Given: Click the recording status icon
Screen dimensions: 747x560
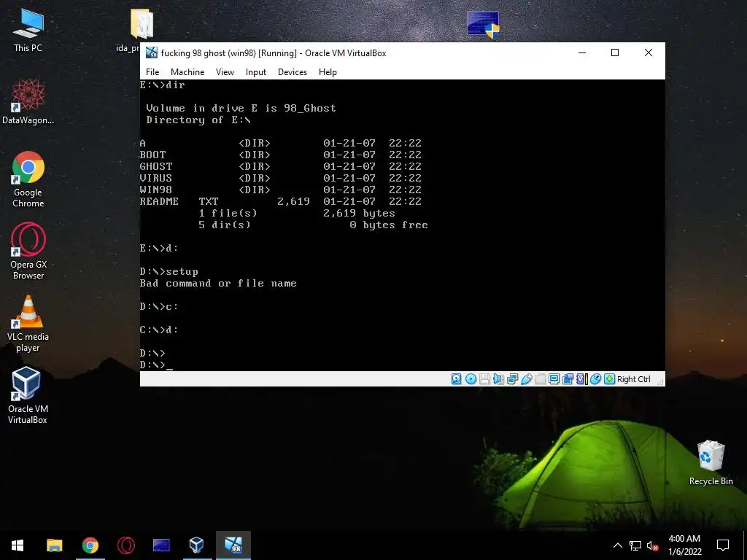Looking at the screenshot, I should (568, 379).
